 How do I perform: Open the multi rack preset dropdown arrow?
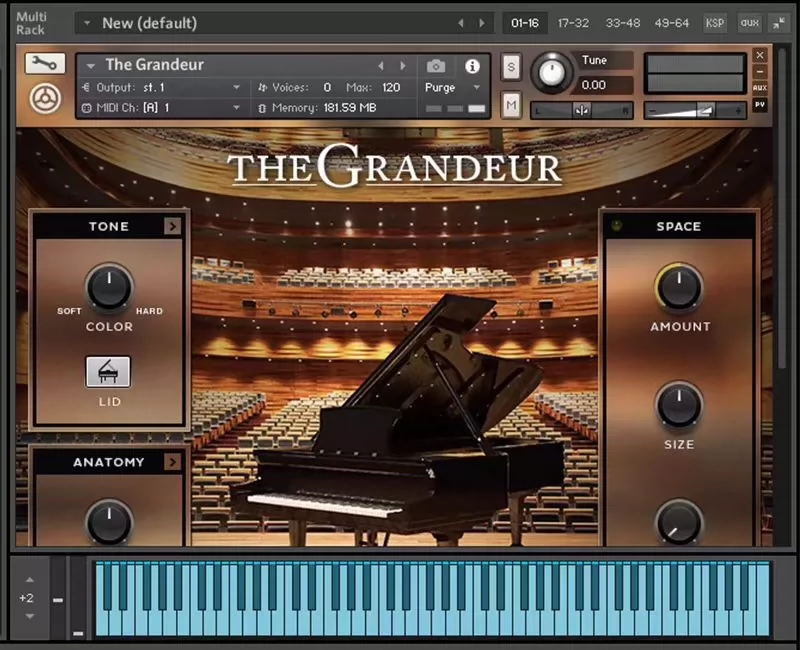87,23
